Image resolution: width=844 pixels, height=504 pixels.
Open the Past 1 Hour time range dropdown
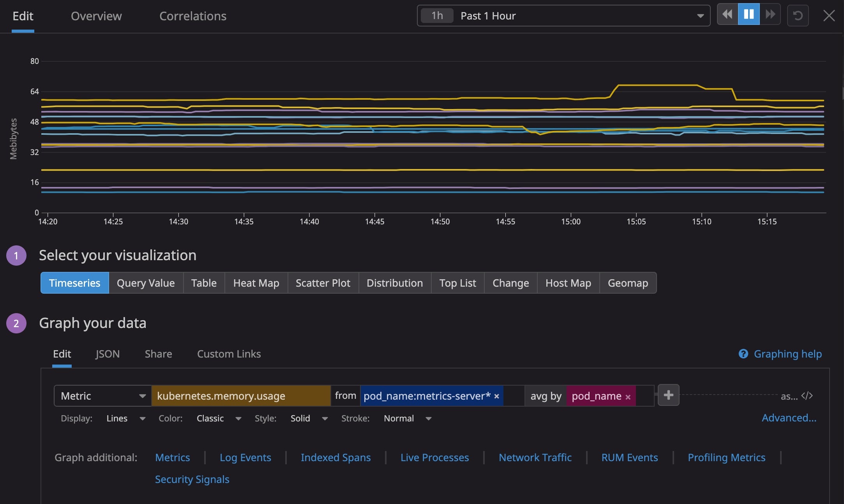699,16
